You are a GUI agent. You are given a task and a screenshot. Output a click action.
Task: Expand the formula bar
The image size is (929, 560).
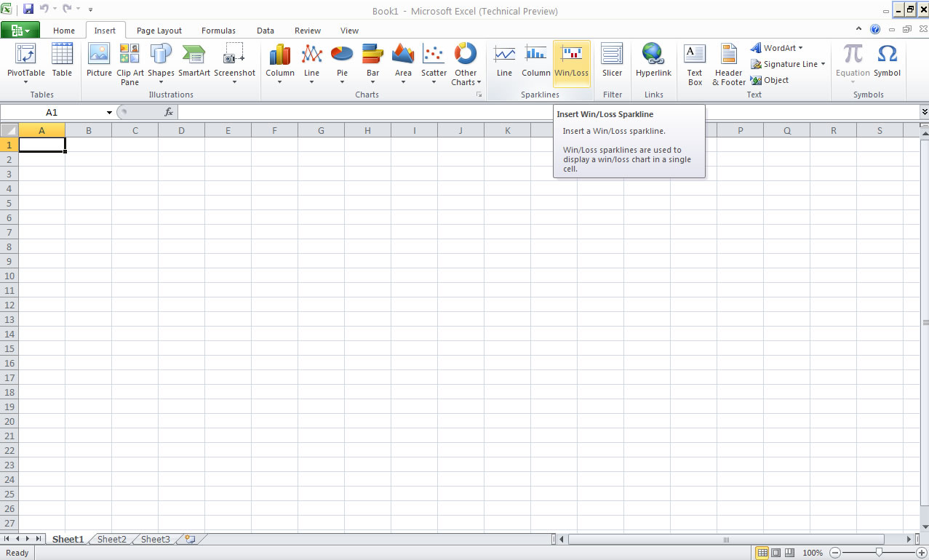pos(924,112)
